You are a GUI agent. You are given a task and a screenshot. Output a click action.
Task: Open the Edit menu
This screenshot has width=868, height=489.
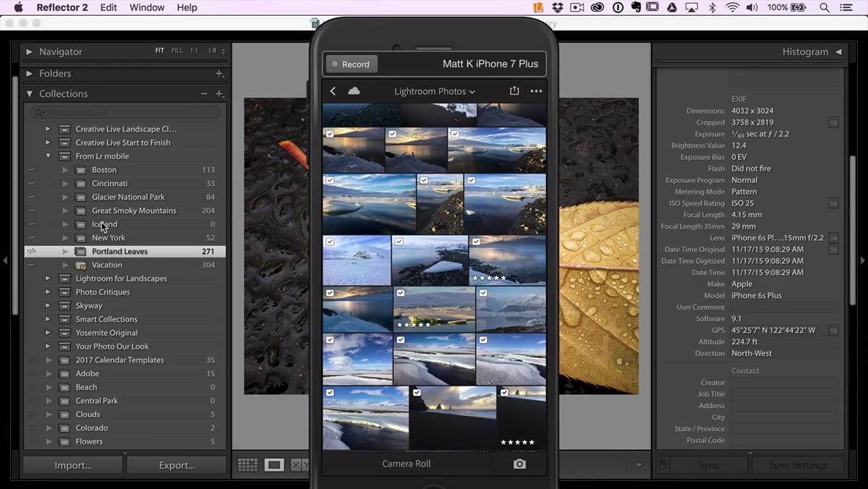pos(109,7)
